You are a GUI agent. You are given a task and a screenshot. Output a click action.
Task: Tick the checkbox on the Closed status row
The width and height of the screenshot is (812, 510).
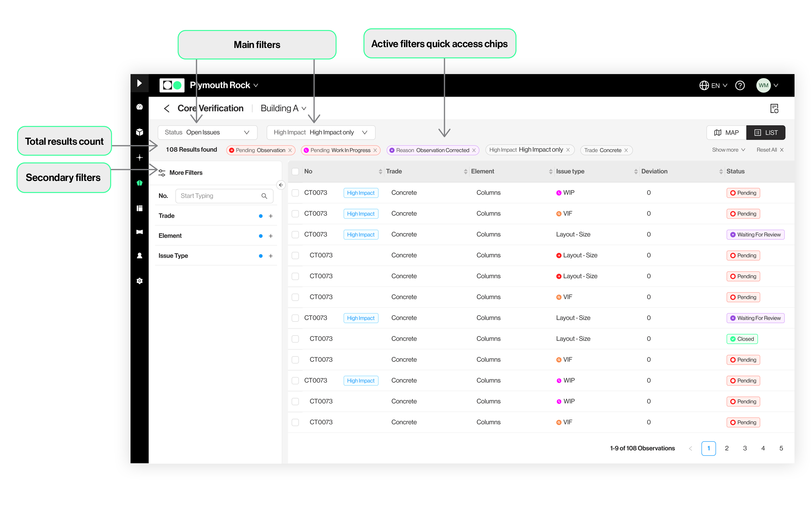click(295, 339)
